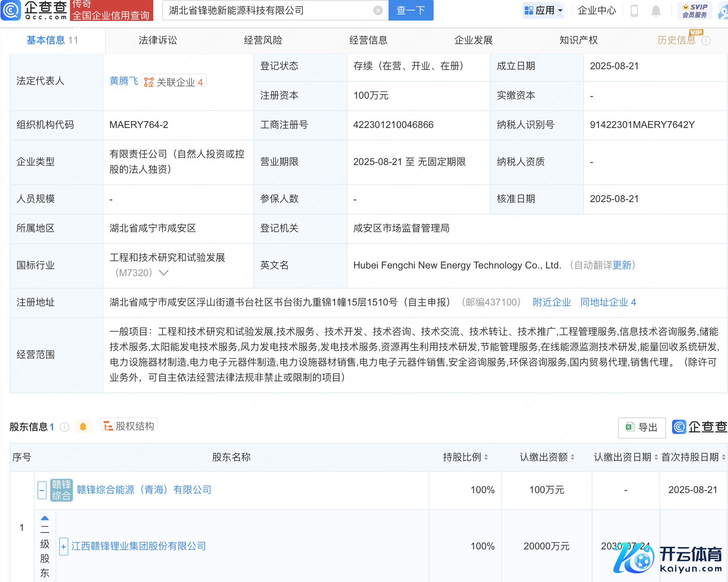Sort by 首次持股日期 column
Screen dimensions: 728x582
[x=723, y=457]
